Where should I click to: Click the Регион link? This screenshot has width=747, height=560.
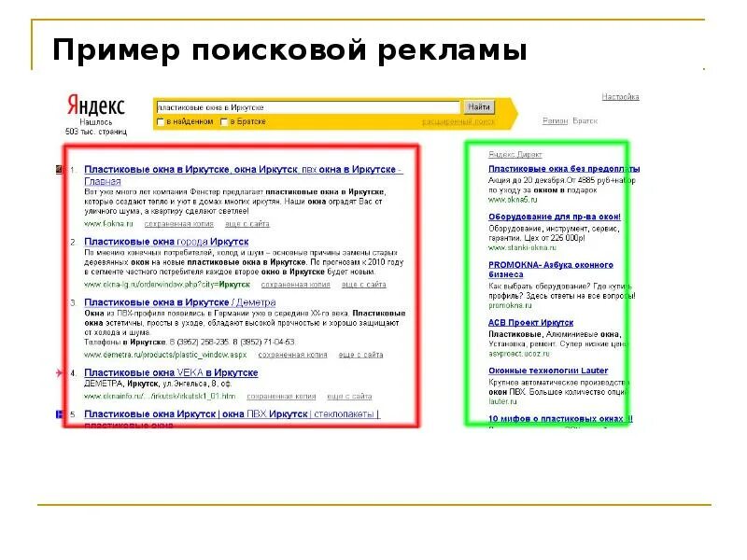(x=555, y=121)
